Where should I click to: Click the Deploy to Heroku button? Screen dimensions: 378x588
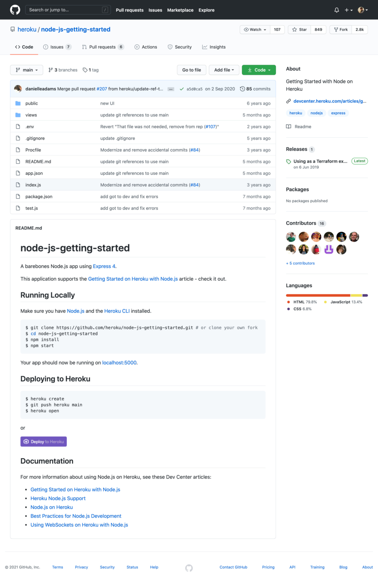(43, 441)
